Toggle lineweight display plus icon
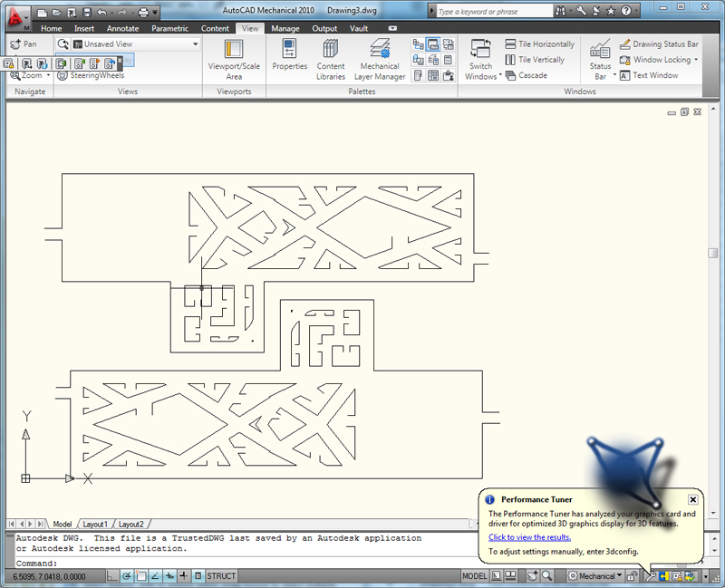The height and width of the screenshot is (588, 725). (184, 576)
